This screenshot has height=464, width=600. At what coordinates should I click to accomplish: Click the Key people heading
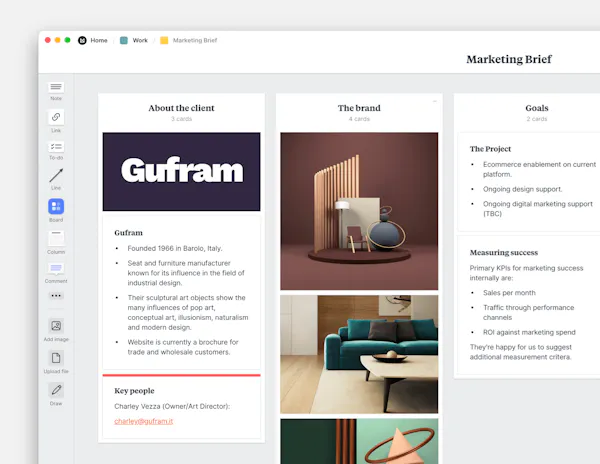pyautogui.click(x=134, y=391)
